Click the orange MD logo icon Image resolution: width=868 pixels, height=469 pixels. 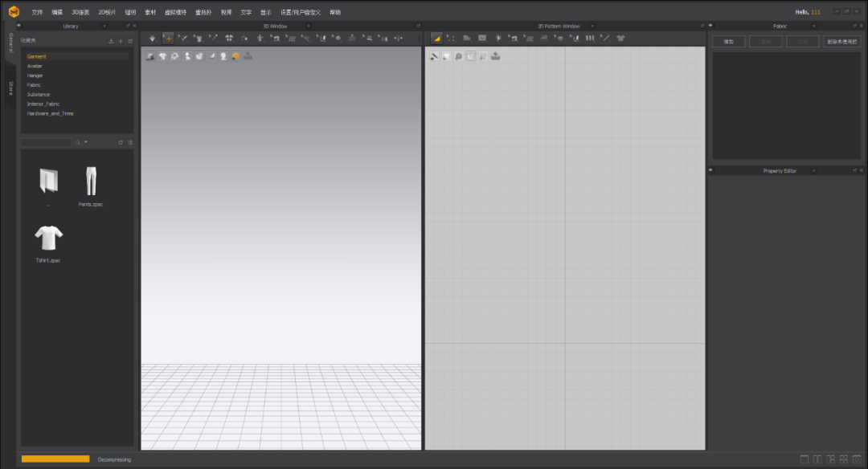(x=14, y=12)
